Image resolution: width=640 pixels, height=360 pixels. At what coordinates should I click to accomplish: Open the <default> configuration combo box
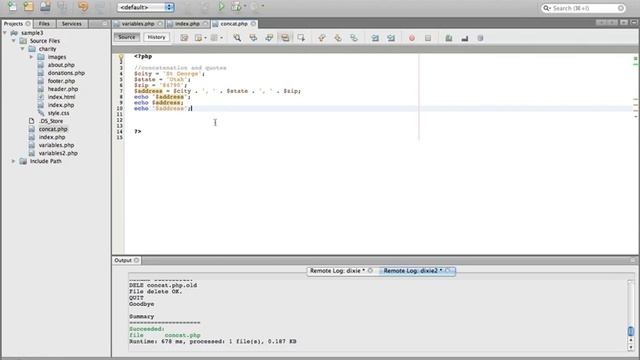[146, 7]
